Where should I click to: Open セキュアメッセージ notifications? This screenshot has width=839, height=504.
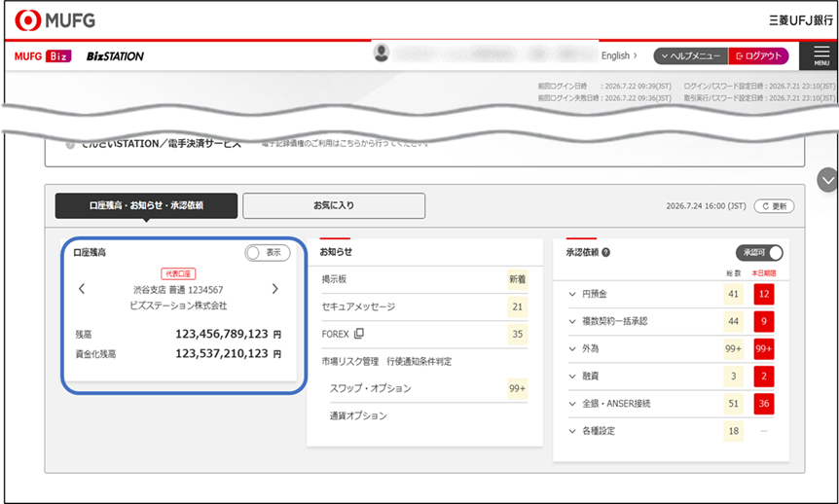[x=359, y=306]
